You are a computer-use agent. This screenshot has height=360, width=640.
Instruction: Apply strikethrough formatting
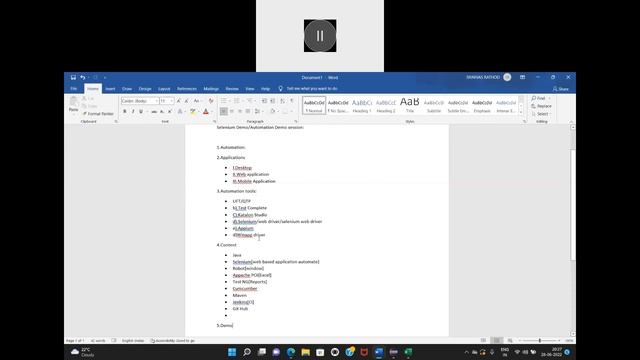click(x=154, y=111)
